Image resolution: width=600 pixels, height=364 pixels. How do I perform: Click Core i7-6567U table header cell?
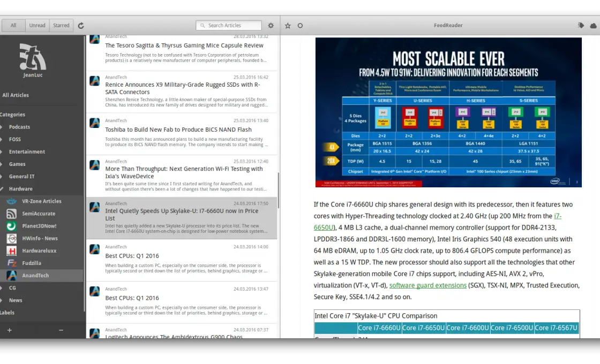point(556,328)
